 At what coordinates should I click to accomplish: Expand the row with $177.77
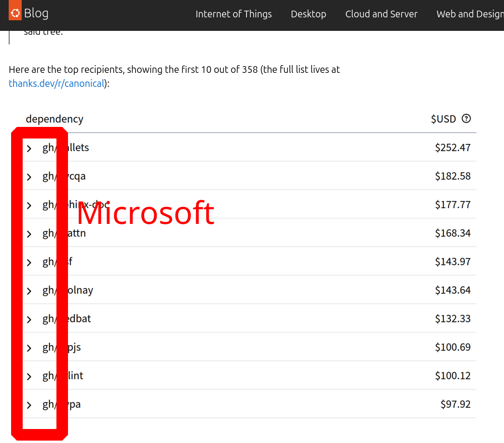click(x=29, y=206)
